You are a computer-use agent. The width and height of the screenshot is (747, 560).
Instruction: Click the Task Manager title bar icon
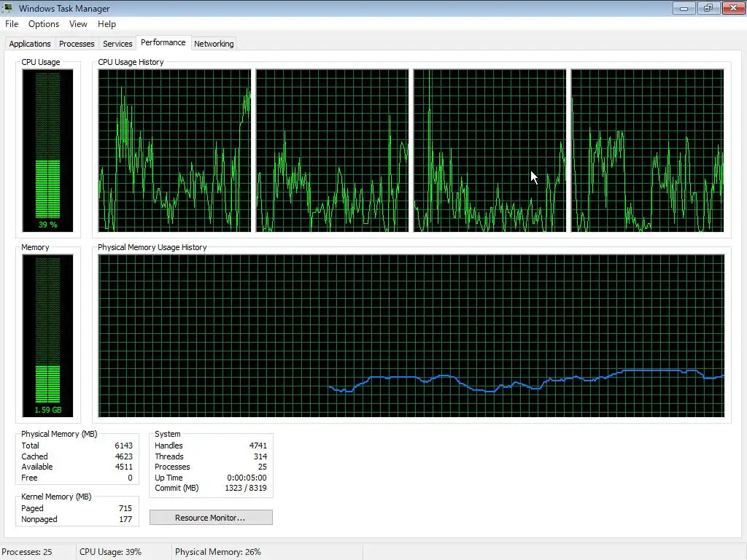(8, 8)
